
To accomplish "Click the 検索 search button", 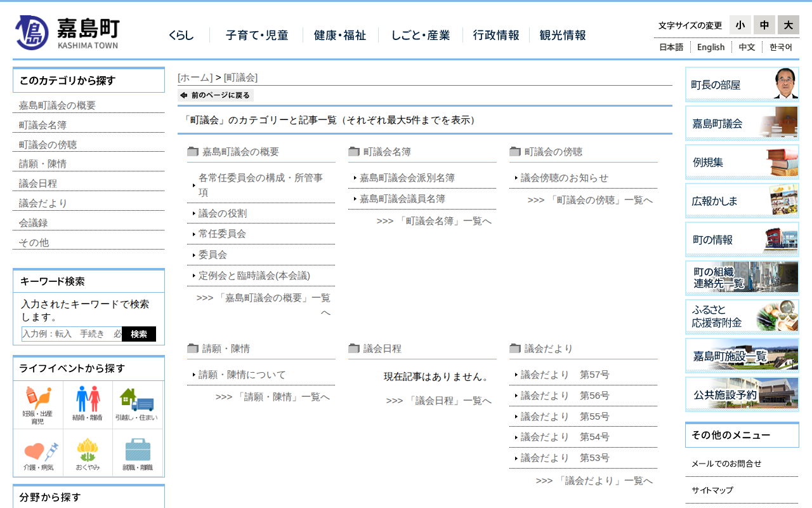I will click(139, 334).
